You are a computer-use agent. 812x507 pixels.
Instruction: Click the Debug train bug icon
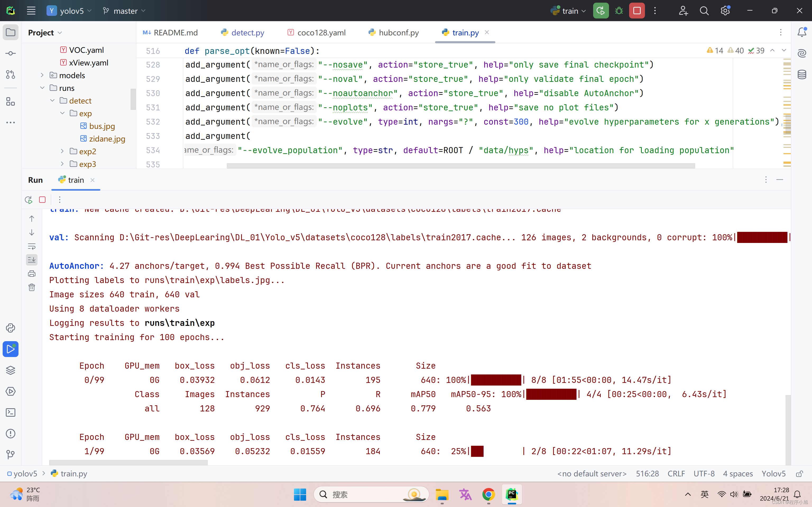pyautogui.click(x=619, y=11)
